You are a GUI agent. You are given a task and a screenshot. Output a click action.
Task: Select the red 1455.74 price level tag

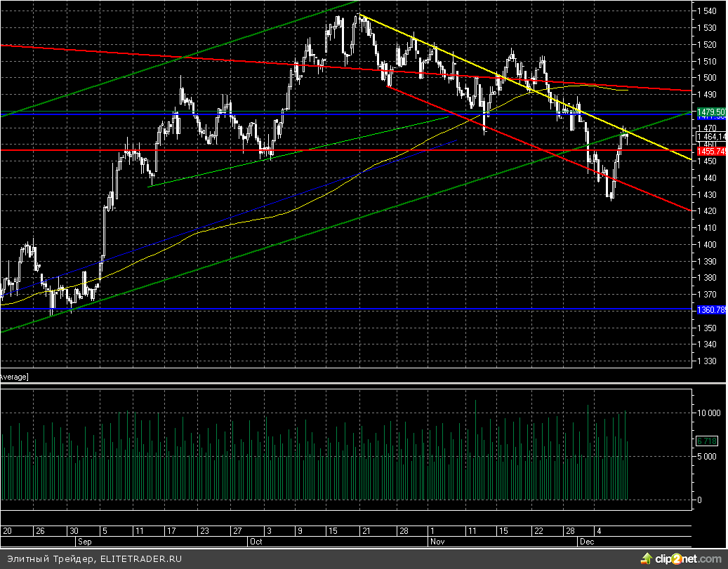tap(710, 151)
